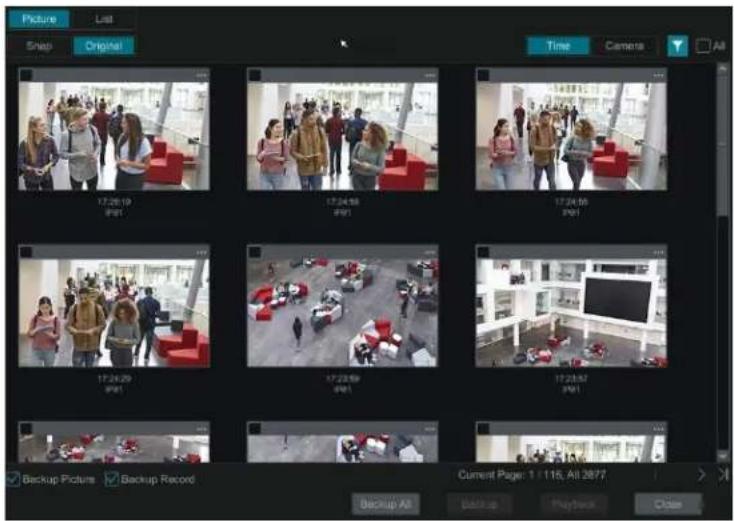Switch to the Picture tab
The width and height of the screenshot is (734, 521).
[x=39, y=19]
